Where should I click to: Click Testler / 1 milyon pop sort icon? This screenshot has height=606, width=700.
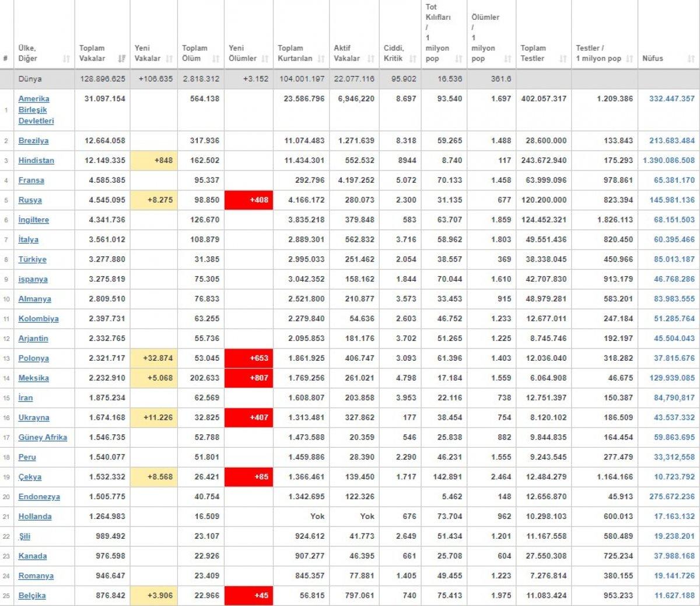point(629,58)
